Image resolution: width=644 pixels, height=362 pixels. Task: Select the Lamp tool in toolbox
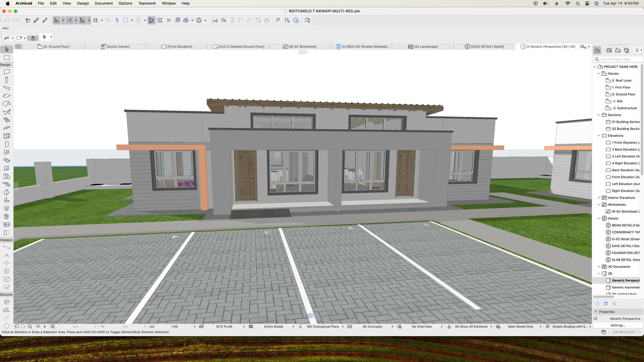[7, 208]
